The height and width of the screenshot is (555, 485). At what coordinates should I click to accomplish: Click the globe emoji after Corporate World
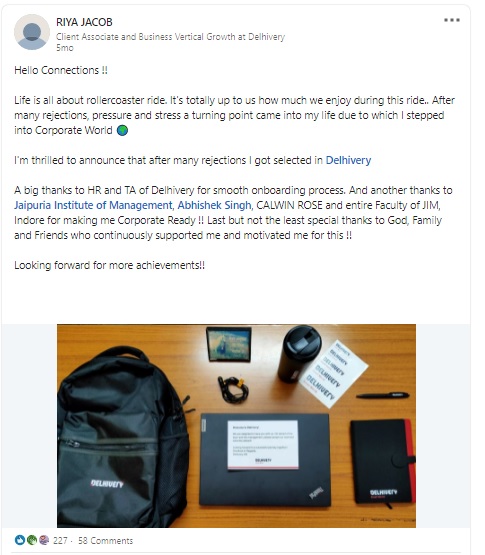(122, 131)
